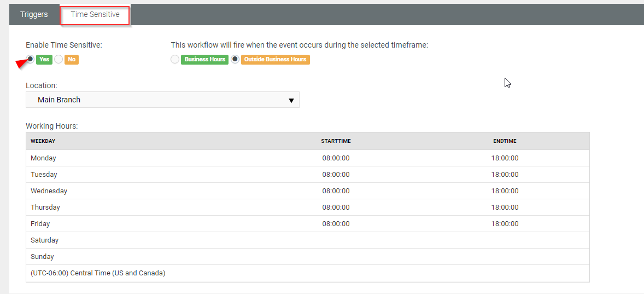Click Monday's 08:00:00 start time
Viewport: 644px width, 294px height.
point(336,158)
